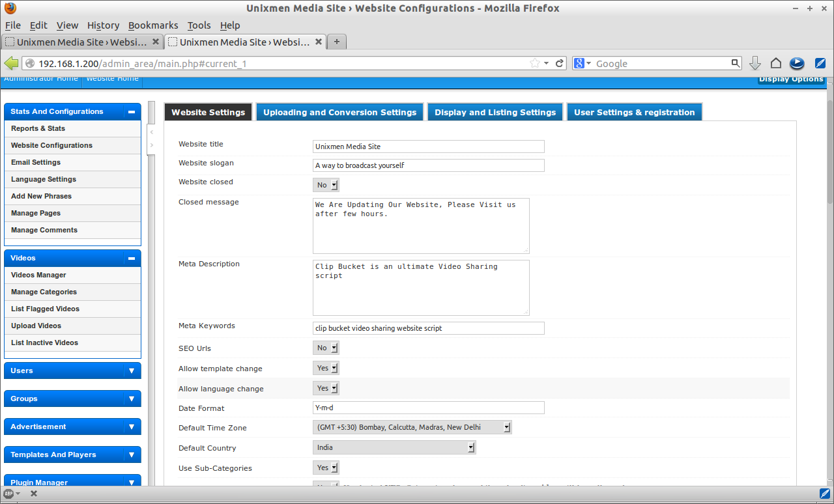This screenshot has height=504, width=834.
Task: Click Add New Phrases
Action: click(x=41, y=196)
